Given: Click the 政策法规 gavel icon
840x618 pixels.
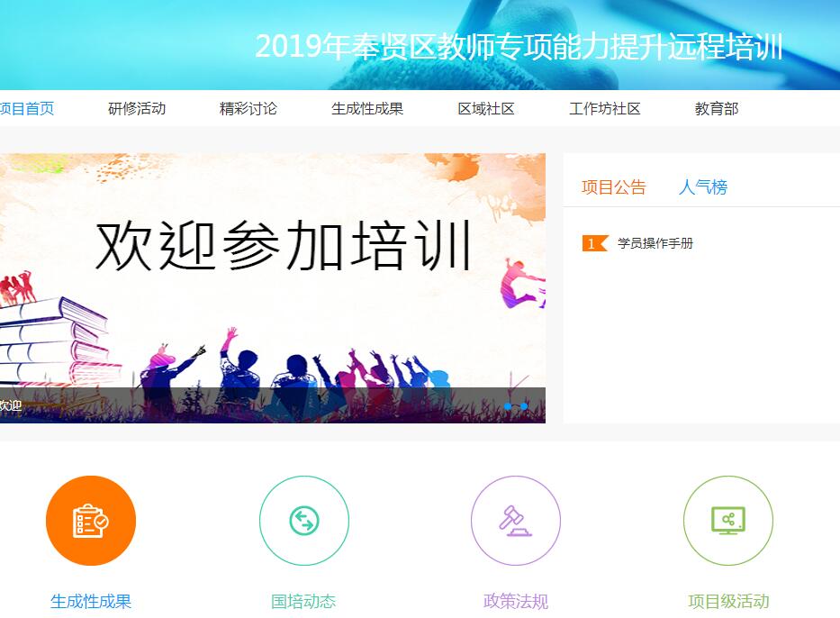Looking at the screenshot, I should (x=515, y=521).
